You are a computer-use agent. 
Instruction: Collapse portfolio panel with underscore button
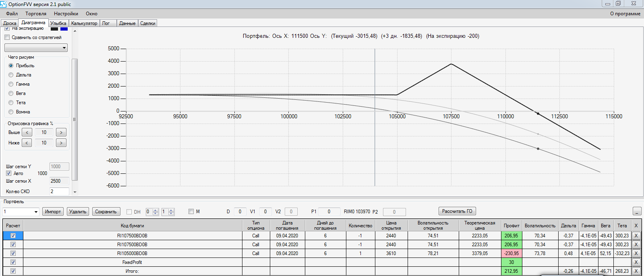point(637,211)
